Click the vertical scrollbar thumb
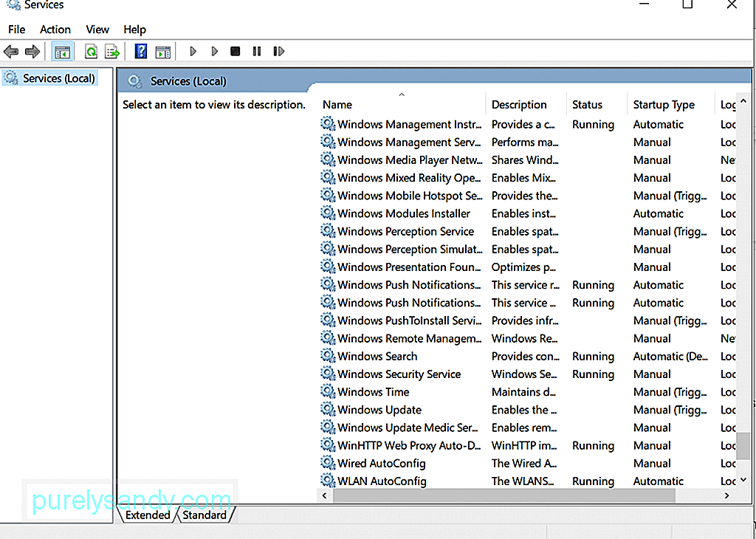 pos(743,446)
